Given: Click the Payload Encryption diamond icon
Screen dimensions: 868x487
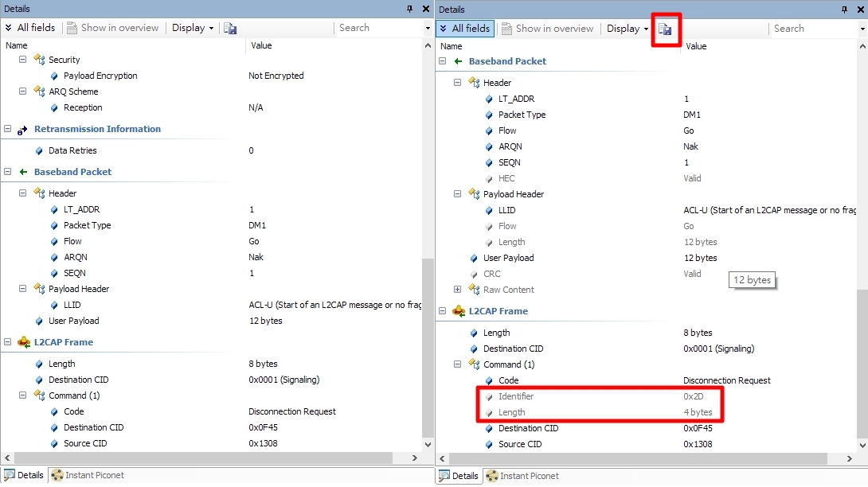Looking at the screenshot, I should 53,76.
